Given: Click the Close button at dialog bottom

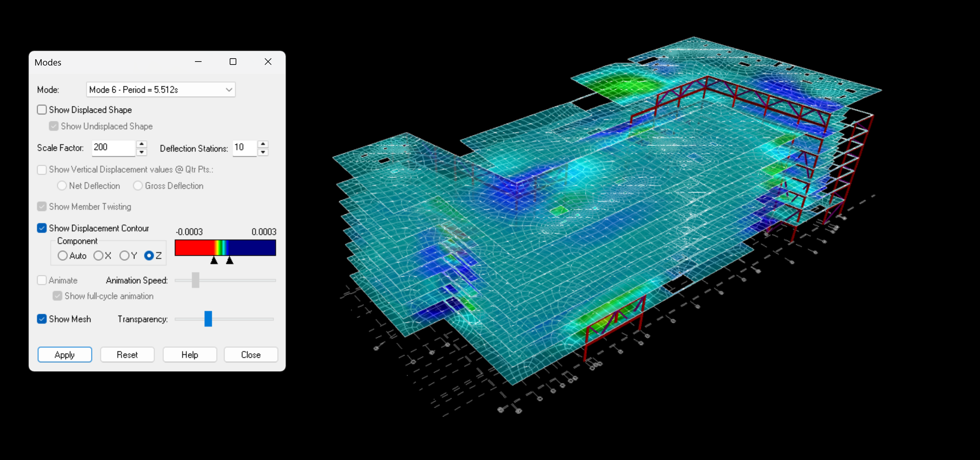Looking at the screenshot, I should pyautogui.click(x=251, y=355).
